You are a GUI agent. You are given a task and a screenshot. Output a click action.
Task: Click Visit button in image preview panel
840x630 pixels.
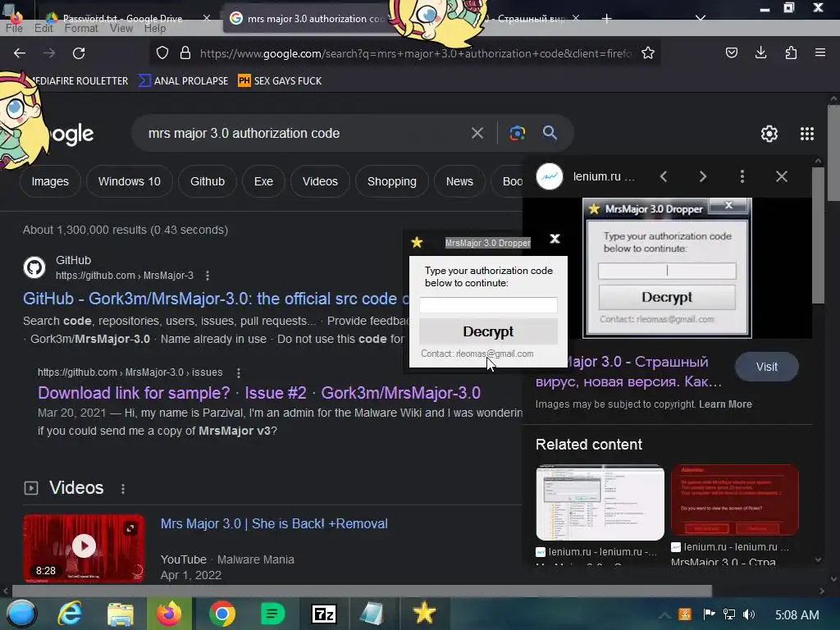point(767,367)
